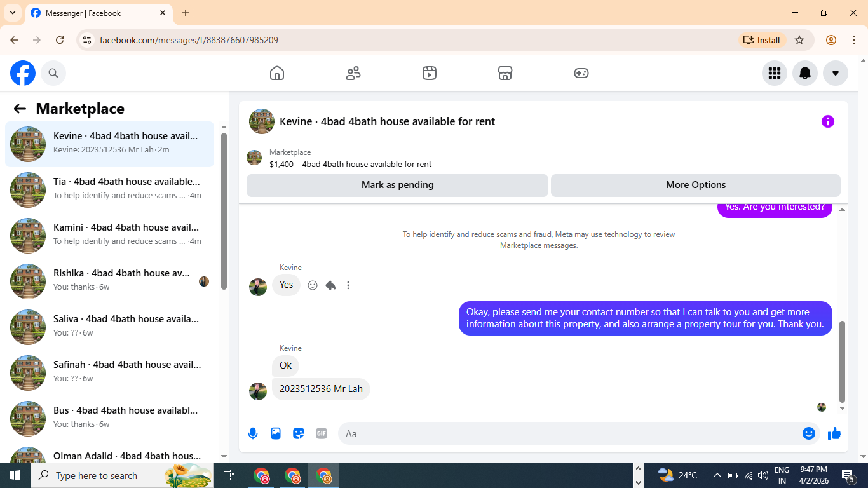Open the Rishika conversation
Image resolution: width=868 pixels, height=488 pixels.
click(x=110, y=281)
